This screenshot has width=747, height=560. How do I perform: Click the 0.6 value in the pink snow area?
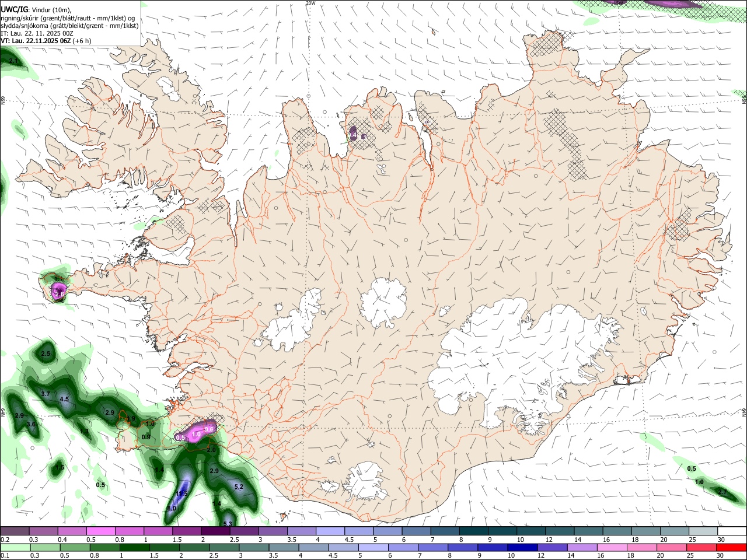(210, 429)
